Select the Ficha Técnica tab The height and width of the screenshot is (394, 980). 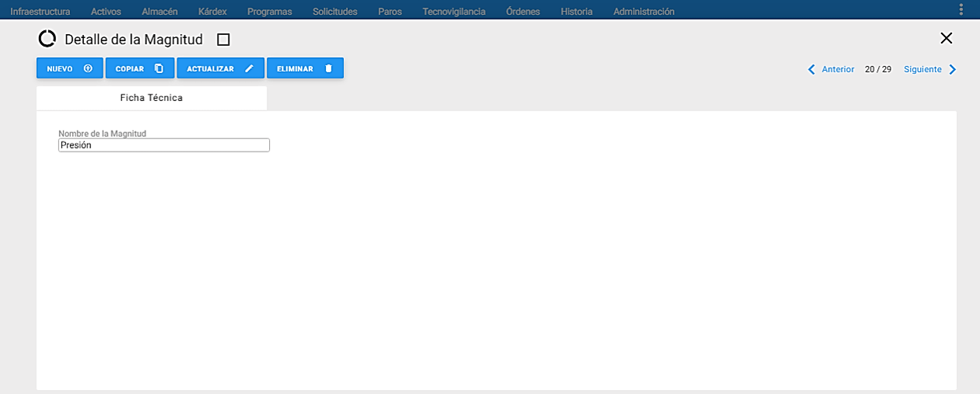coord(152,98)
